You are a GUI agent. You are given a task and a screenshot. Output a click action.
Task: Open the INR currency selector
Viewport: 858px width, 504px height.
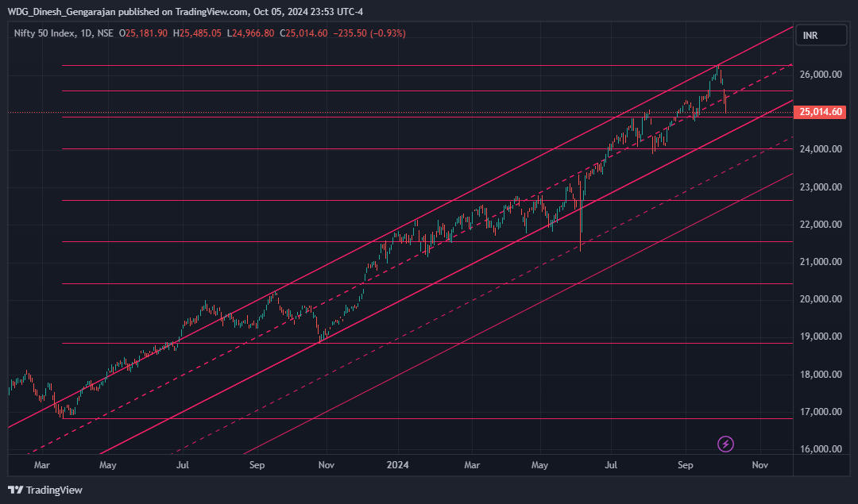[821, 36]
